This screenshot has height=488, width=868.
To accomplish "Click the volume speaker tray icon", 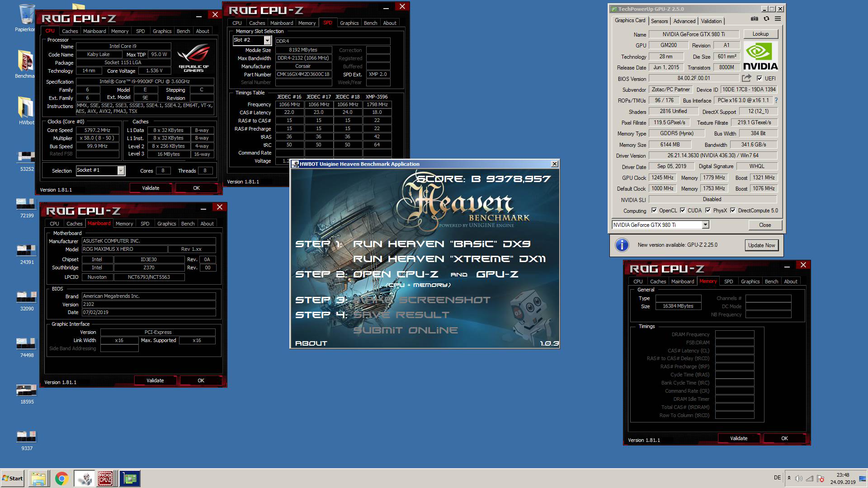I will pos(799,479).
